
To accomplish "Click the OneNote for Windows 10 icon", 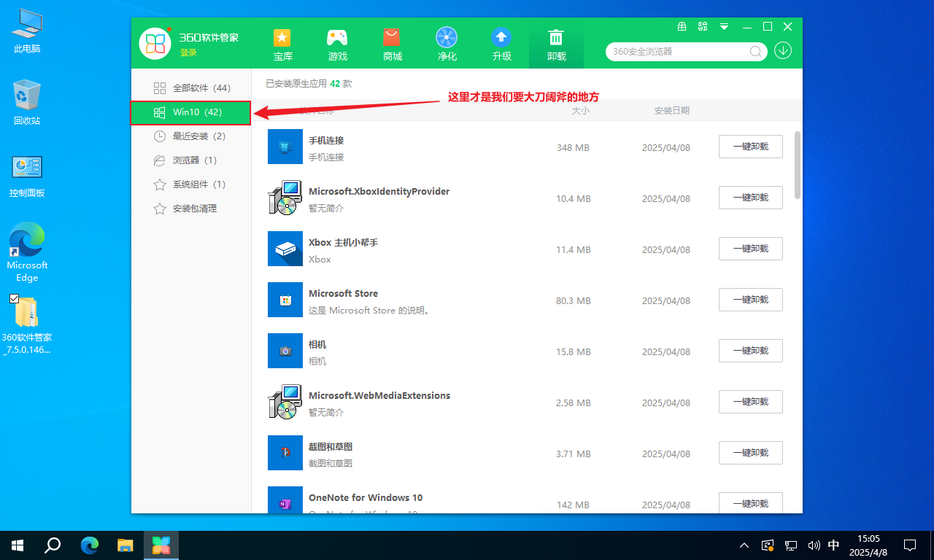I will (285, 500).
